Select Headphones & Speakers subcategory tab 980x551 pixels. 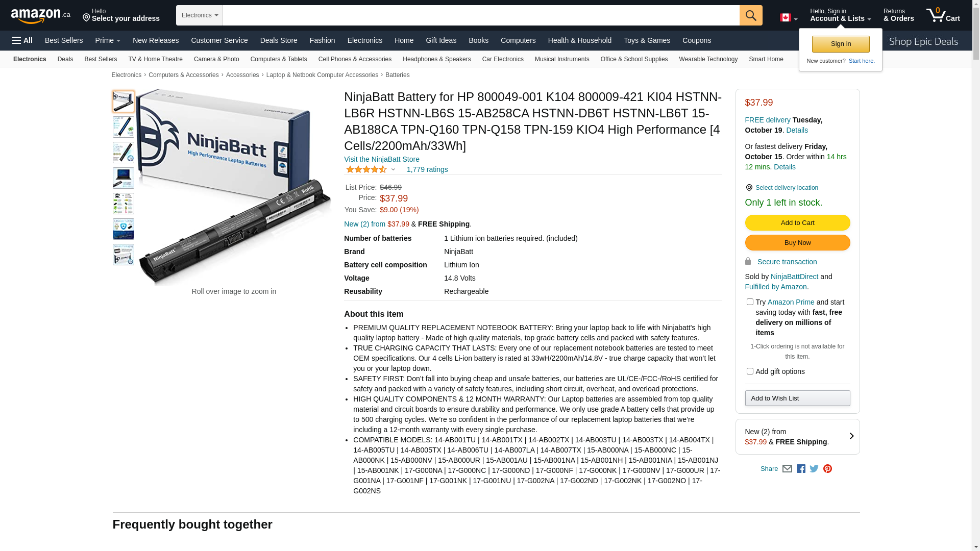pyautogui.click(x=436, y=59)
